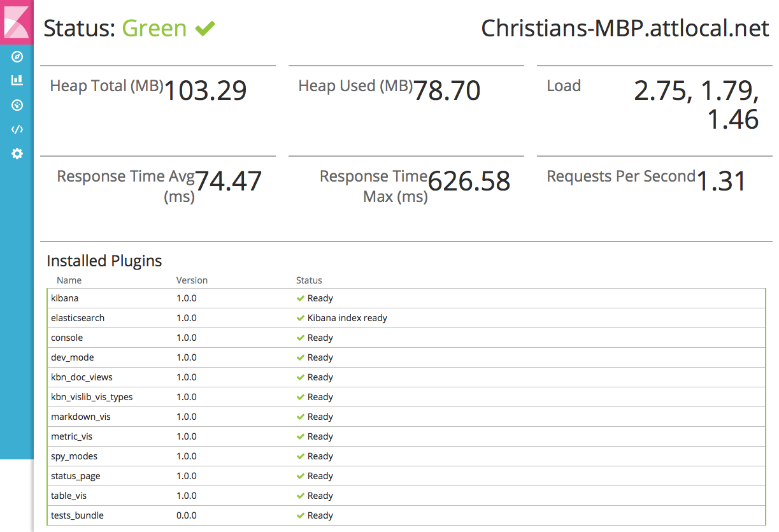Open the Kibana logo home icon

(17, 22)
